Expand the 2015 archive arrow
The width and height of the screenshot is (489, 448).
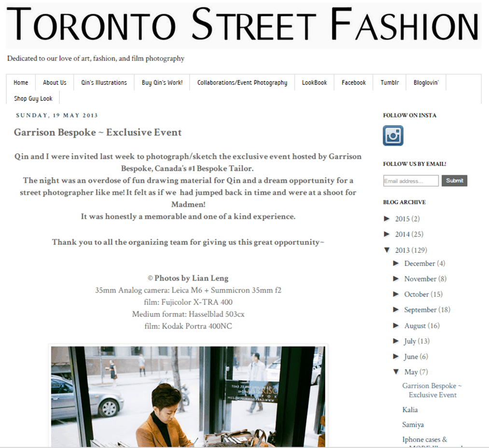click(x=387, y=219)
